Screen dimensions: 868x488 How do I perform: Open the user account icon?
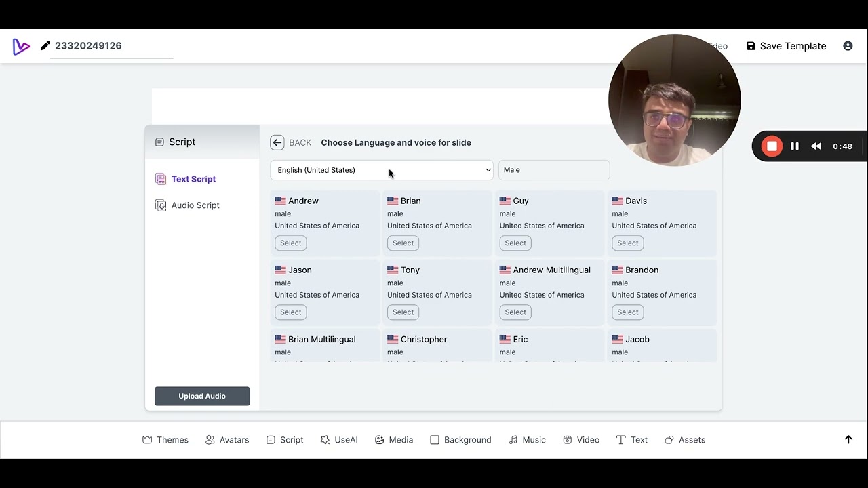(x=848, y=46)
